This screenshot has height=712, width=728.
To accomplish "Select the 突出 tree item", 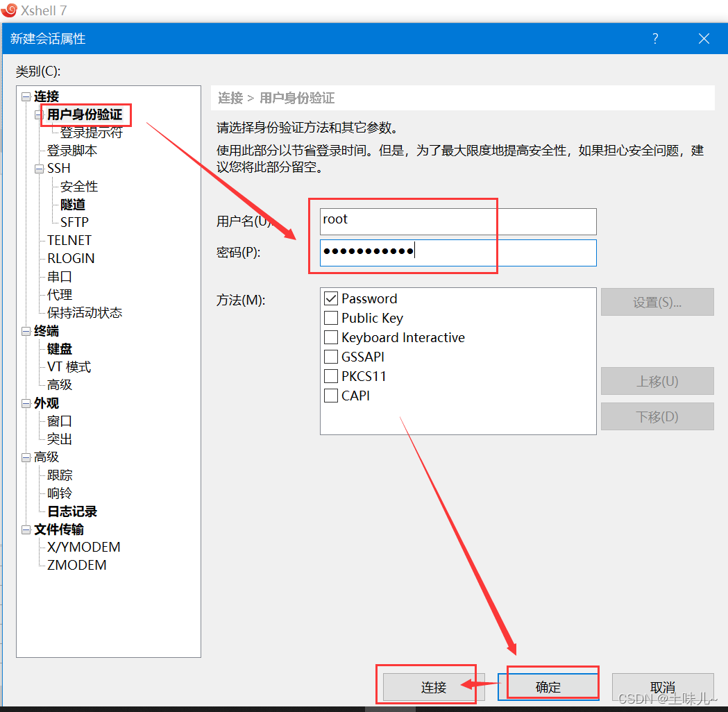I will (x=60, y=439).
